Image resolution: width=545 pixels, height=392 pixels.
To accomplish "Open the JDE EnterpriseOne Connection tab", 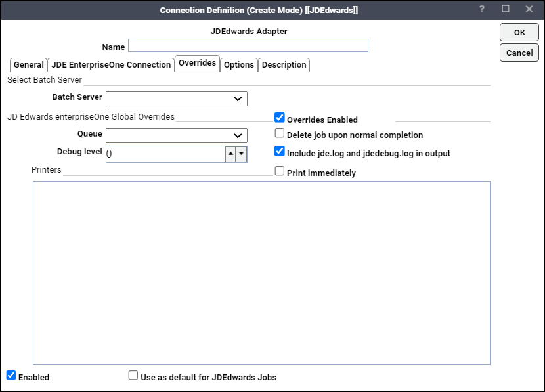I will point(111,65).
